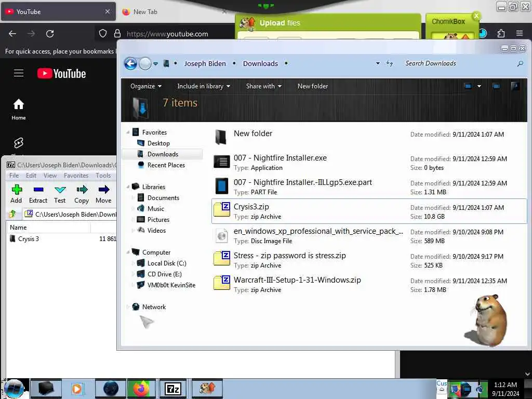The width and height of the screenshot is (532, 399).
Task: Open the 7-Zip Favorites menu
Action: 76,176
